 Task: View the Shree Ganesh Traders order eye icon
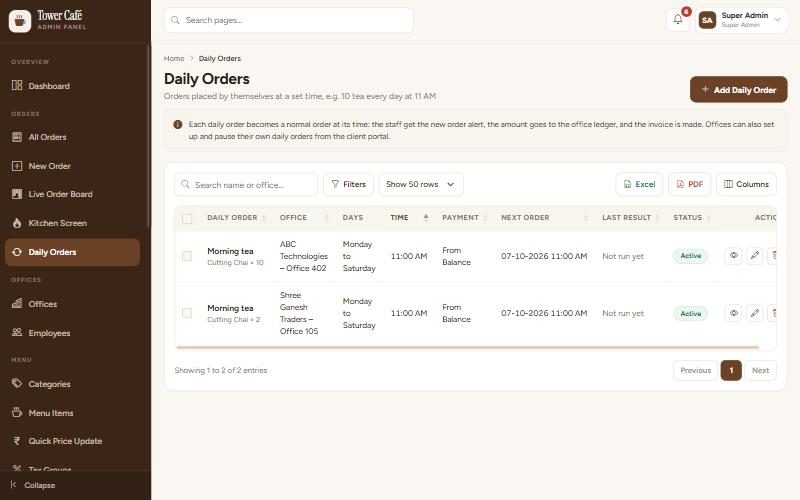tap(733, 313)
